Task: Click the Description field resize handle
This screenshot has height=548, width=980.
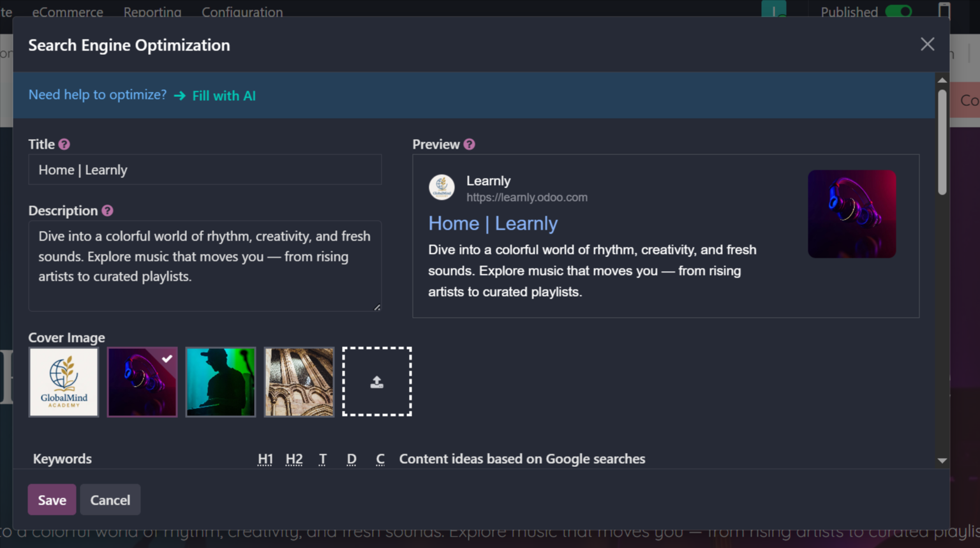Action: coord(377,307)
